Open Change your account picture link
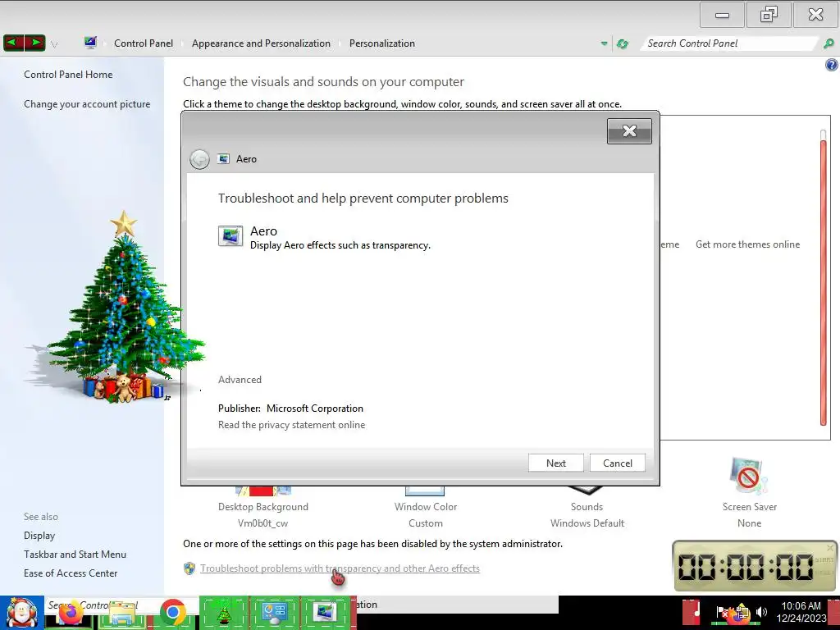Screen dimensions: 840x630 87,104
